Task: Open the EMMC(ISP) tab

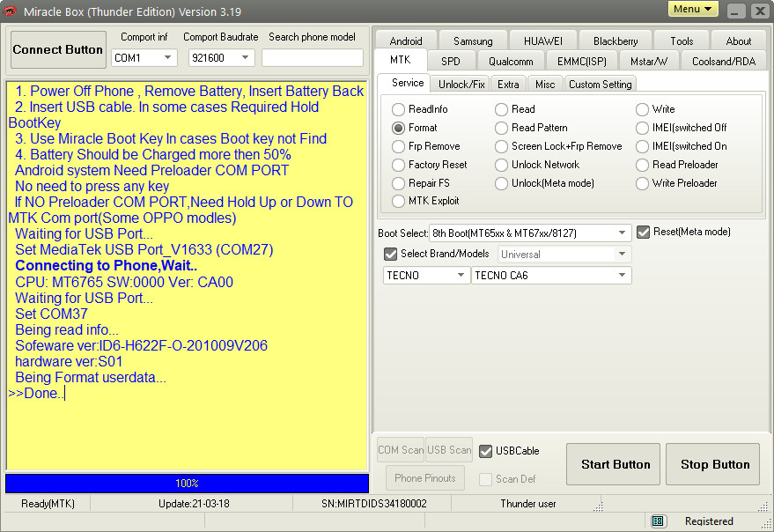Action: coord(582,62)
